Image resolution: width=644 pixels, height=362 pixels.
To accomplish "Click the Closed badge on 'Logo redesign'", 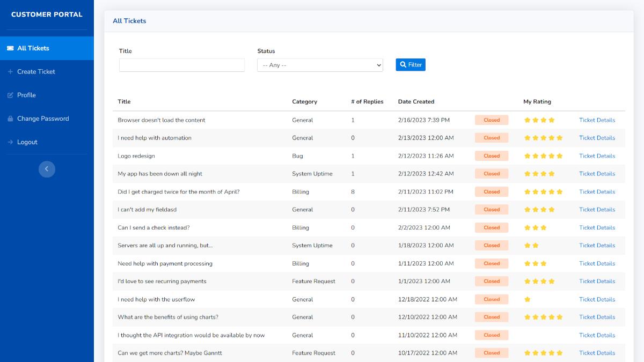I will point(491,156).
